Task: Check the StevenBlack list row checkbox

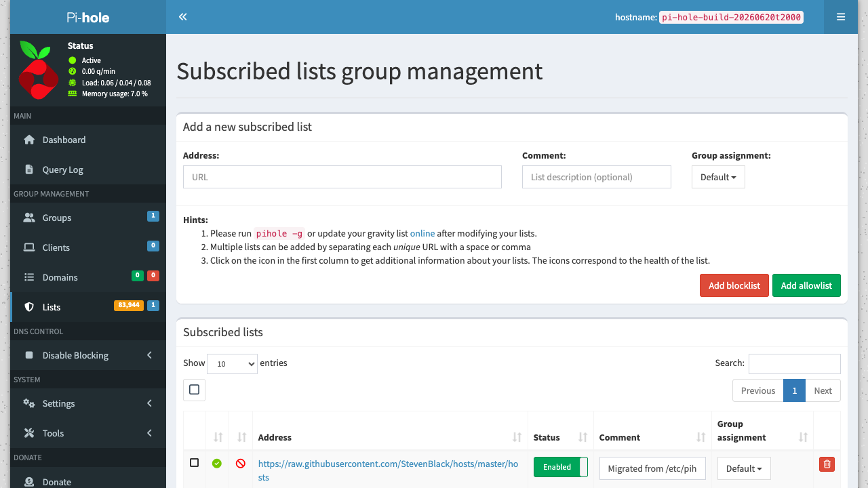Action: pos(194,463)
